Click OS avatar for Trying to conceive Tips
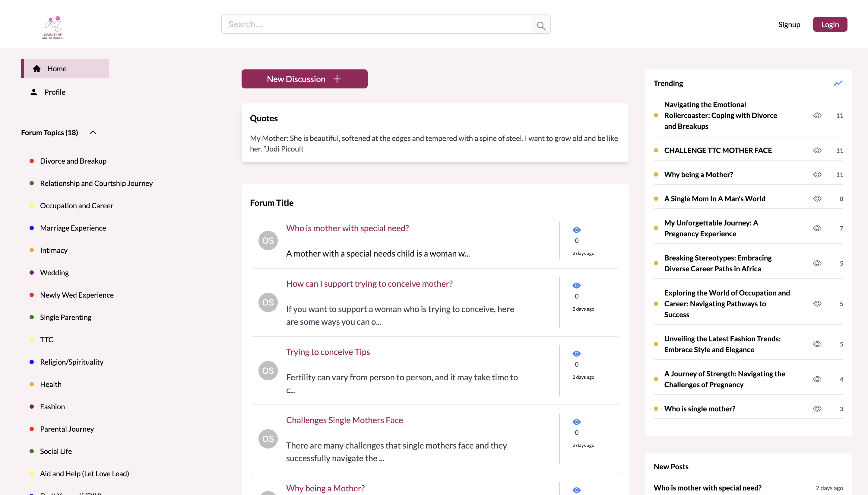 pos(268,371)
